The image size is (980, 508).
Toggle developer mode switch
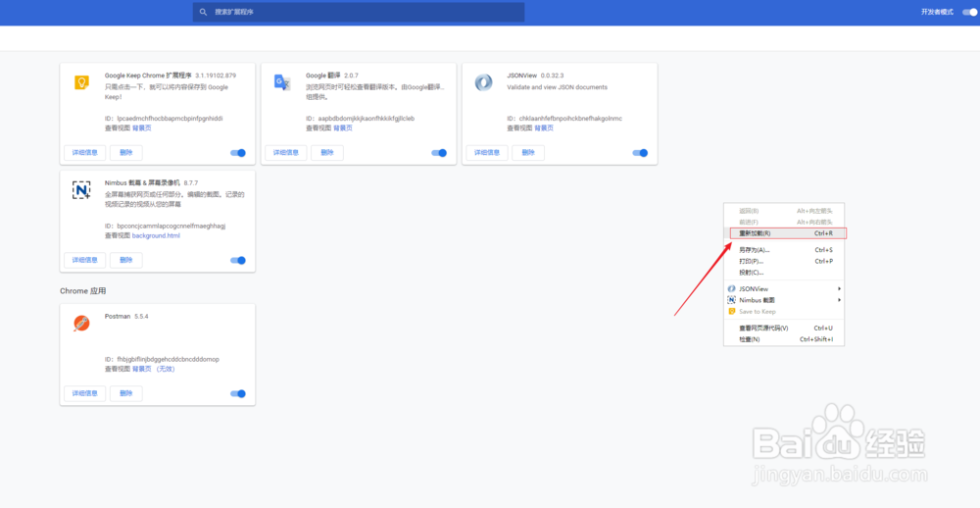pos(969,12)
